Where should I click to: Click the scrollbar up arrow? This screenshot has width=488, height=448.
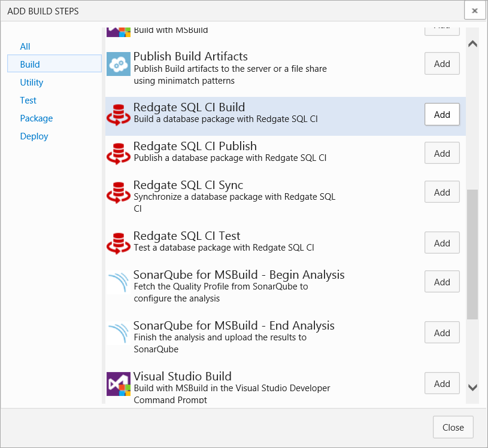(x=472, y=44)
